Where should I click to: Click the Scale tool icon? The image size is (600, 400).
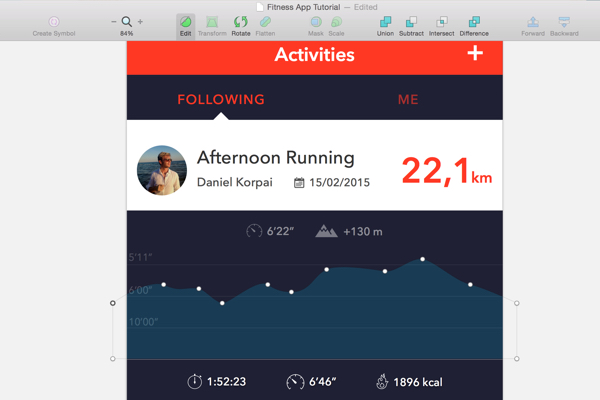(x=336, y=22)
